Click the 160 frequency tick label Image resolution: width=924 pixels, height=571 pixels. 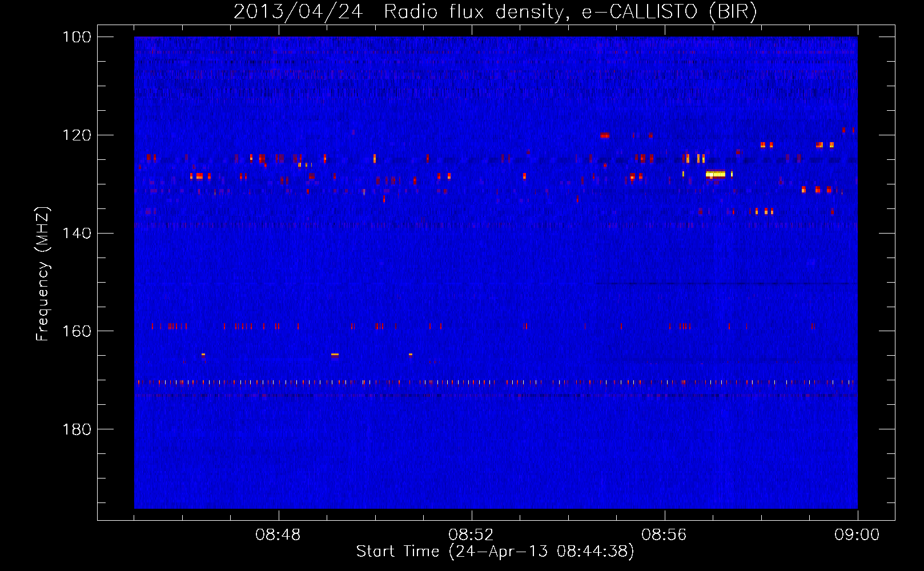click(77, 331)
